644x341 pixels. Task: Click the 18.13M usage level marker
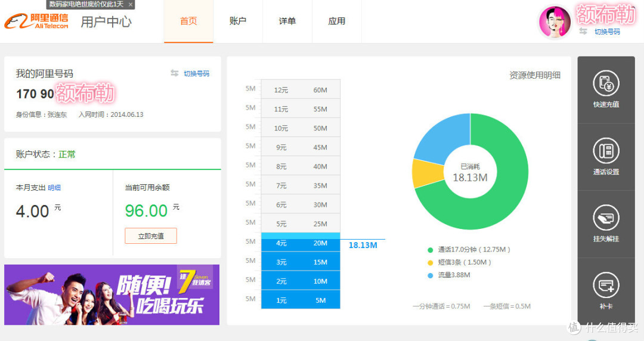[363, 245]
